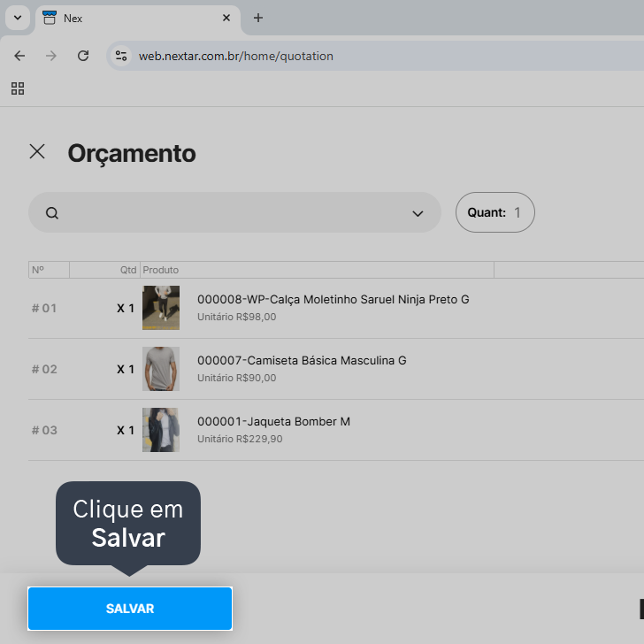The width and height of the screenshot is (644, 644).
Task: Open the site information icon in address bar
Action: click(x=121, y=56)
